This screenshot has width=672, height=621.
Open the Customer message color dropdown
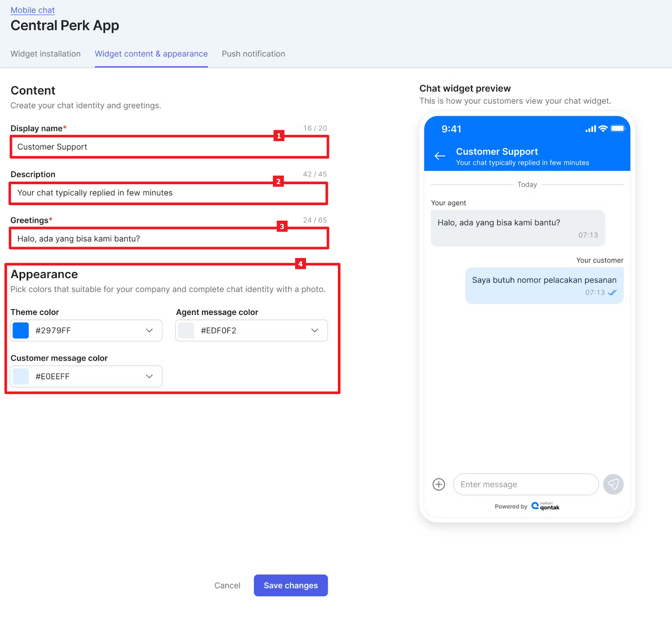(x=149, y=376)
